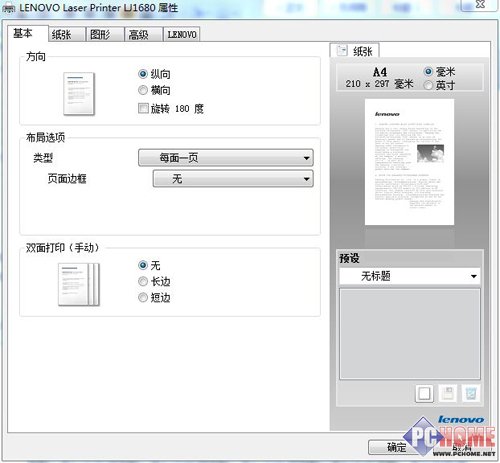Select the 基本 tab
The height and width of the screenshot is (463, 500).
(28, 34)
